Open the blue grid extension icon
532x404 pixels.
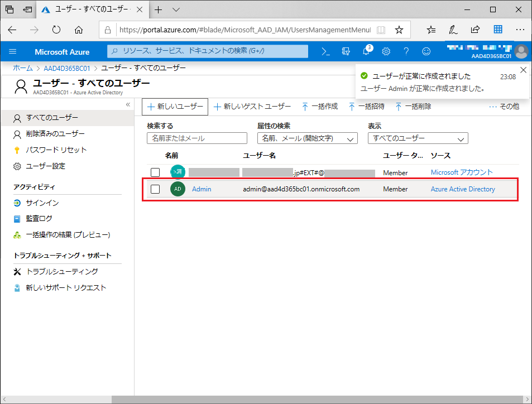tap(498, 30)
